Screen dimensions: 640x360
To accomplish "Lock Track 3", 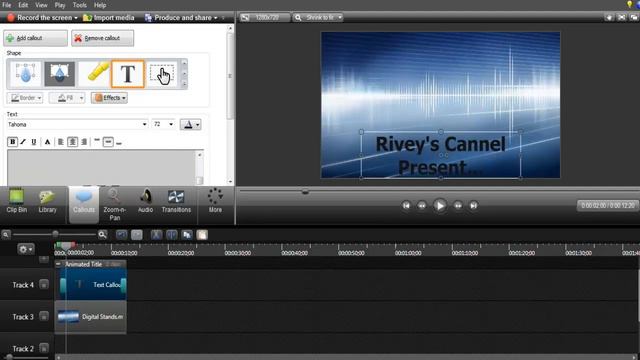I will [x=44, y=316].
